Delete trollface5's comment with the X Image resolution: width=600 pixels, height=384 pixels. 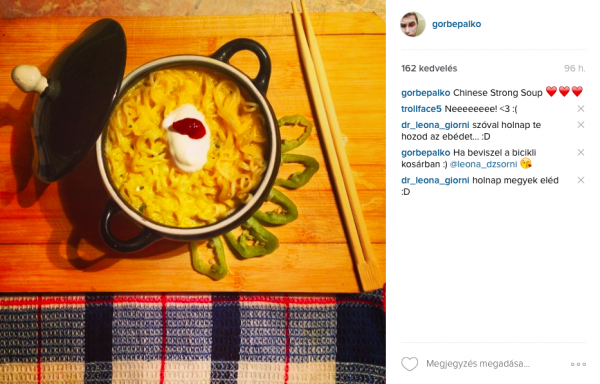(580, 109)
